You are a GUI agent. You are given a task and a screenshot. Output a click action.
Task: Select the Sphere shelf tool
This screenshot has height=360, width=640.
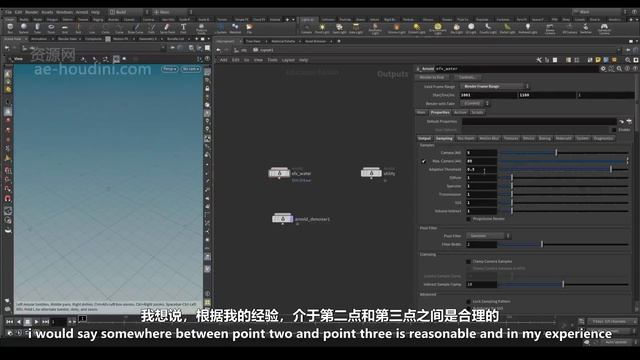pyautogui.click(x=24, y=28)
